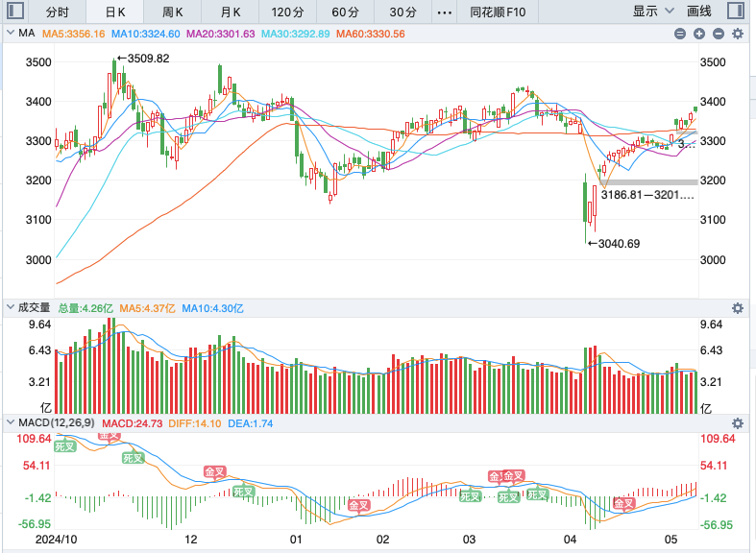Select the 60分 period tab

[345, 12]
